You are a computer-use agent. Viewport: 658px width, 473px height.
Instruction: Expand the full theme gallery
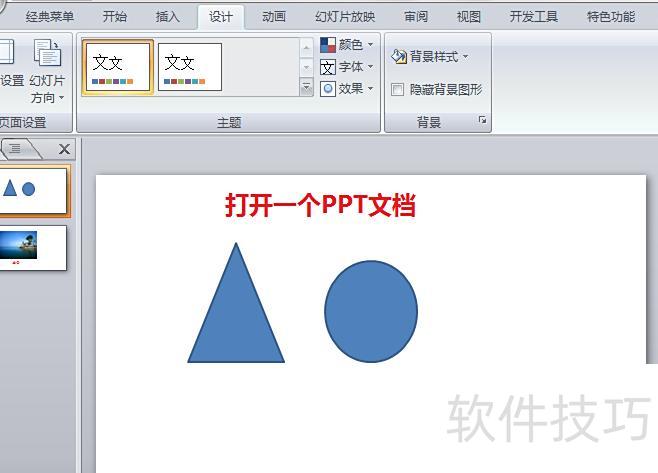pos(306,87)
